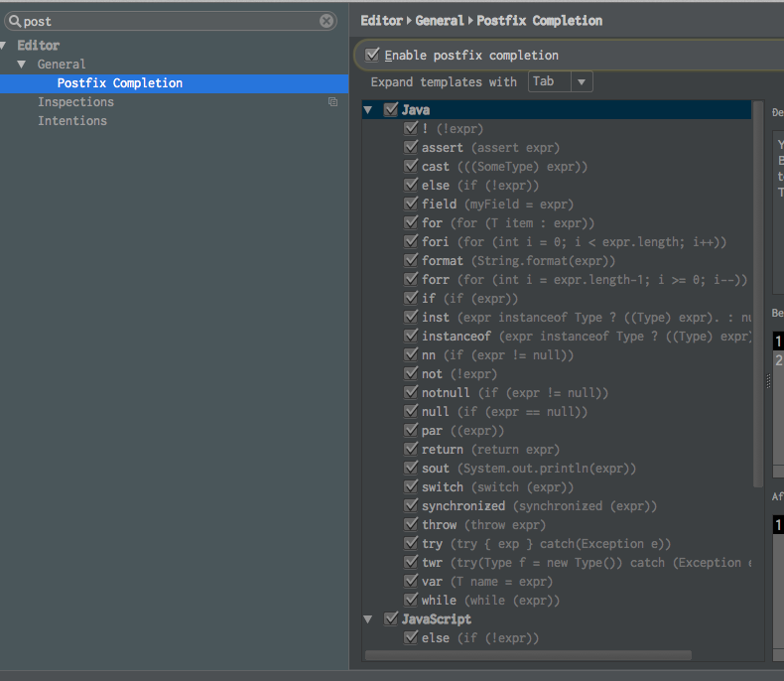Screen dimensions: 784x681
Task: Toggle the assert template checkbox
Action: pos(411,148)
